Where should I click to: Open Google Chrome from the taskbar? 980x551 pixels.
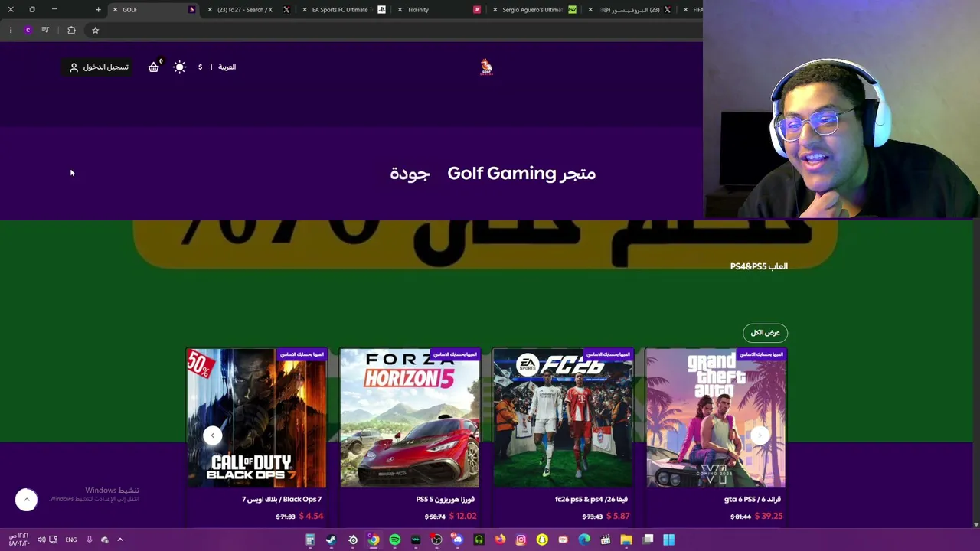373,540
